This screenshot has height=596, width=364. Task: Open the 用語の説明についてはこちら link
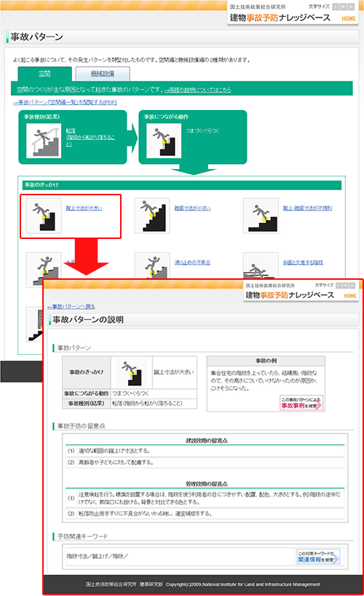(197, 90)
